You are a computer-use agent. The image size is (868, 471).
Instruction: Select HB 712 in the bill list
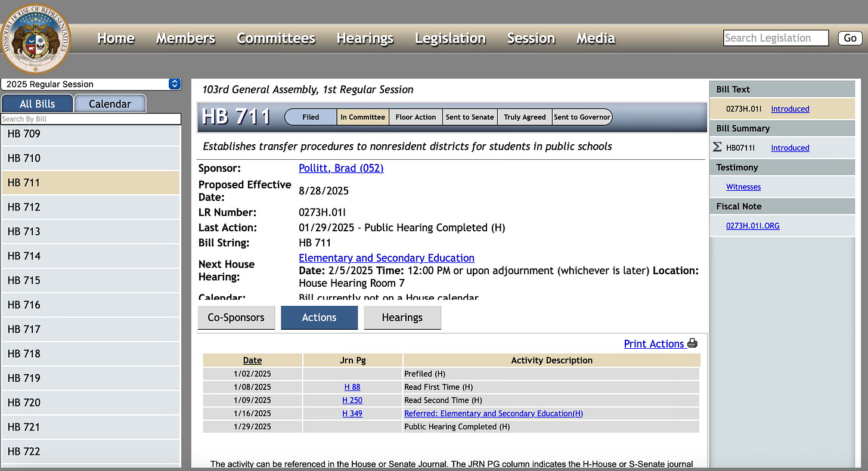tap(91, 207)
